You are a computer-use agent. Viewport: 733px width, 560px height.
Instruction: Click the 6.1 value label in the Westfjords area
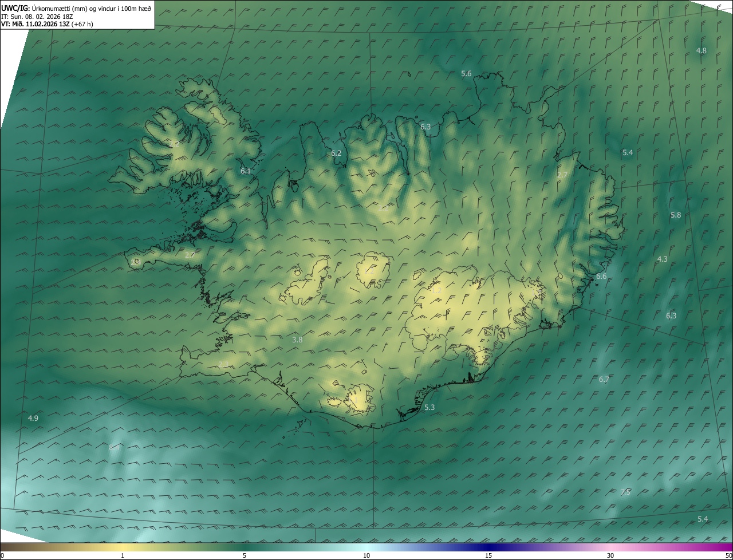246,171
